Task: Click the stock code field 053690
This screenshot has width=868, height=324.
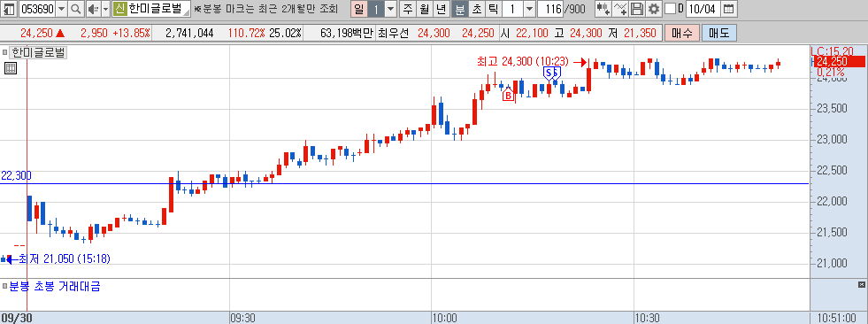Action: (37, 9)
